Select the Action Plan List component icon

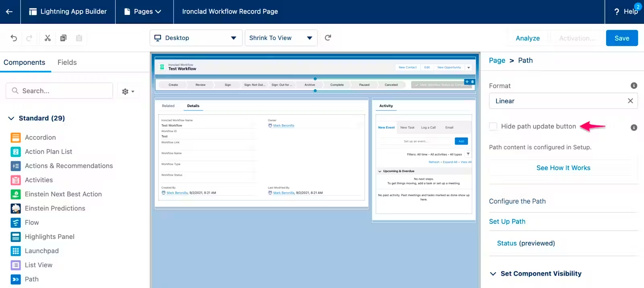coord(16,152)
